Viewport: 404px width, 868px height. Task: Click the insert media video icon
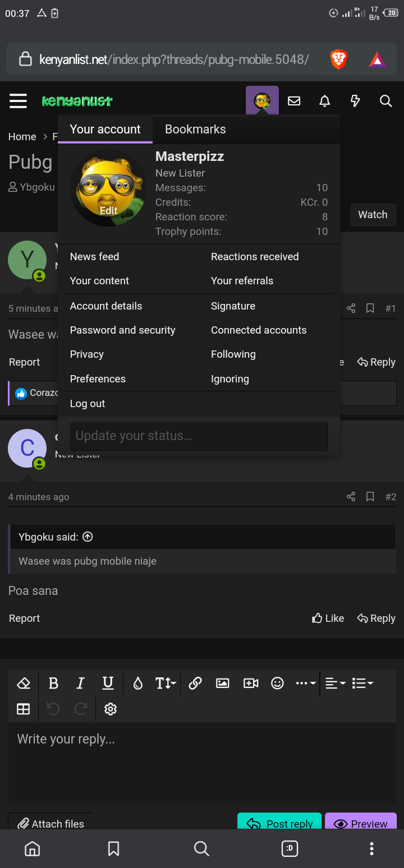pos(251,683)
